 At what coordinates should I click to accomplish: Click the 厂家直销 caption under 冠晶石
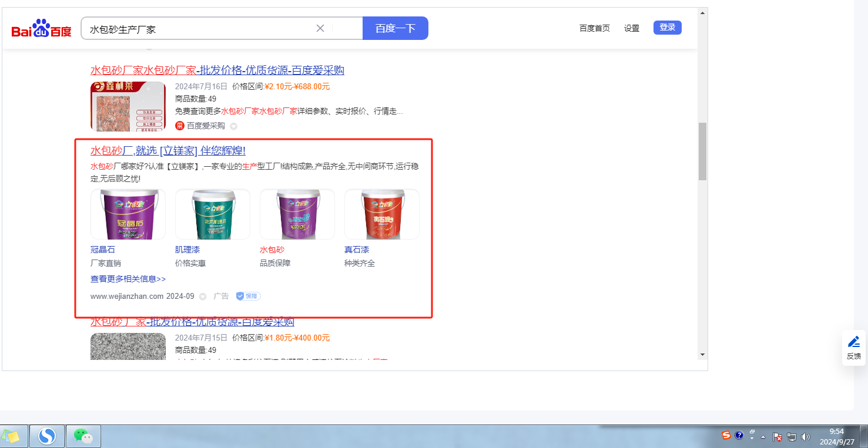[106, 264]
